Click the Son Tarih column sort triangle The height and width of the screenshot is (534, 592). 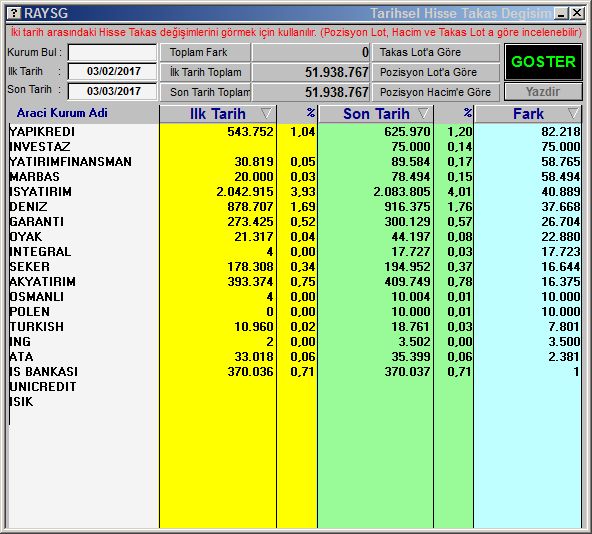coord(423,113)
